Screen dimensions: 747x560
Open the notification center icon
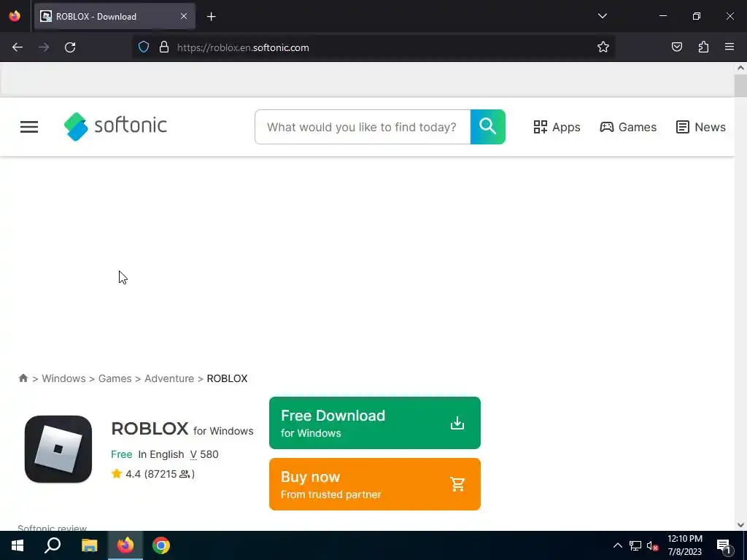click(x=724, y=545)
